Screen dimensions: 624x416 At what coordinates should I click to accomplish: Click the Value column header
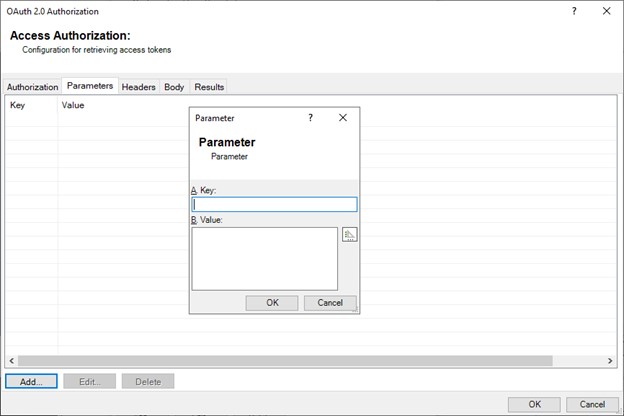click(x=73, y=104)
